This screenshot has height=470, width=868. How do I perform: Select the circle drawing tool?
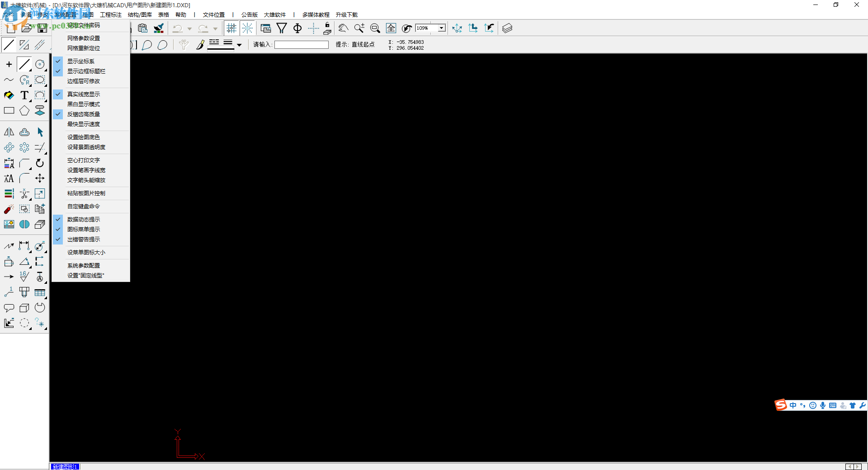(40, 64)
